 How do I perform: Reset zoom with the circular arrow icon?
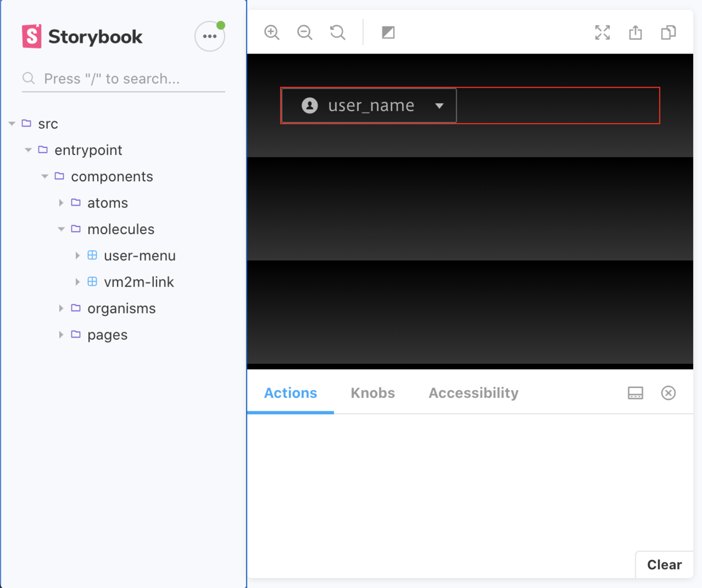(338, 32)
